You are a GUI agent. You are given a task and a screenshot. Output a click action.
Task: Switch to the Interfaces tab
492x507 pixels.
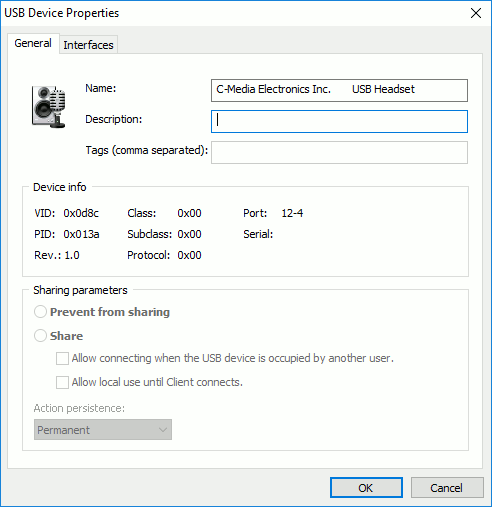pos(88,45)
